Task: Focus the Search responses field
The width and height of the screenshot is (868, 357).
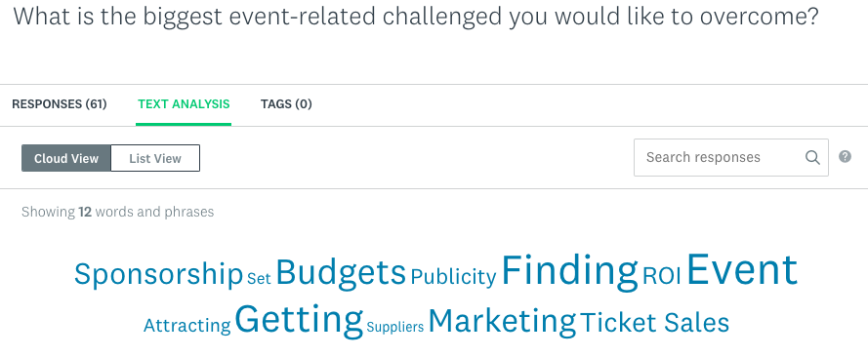Action: 730,157
